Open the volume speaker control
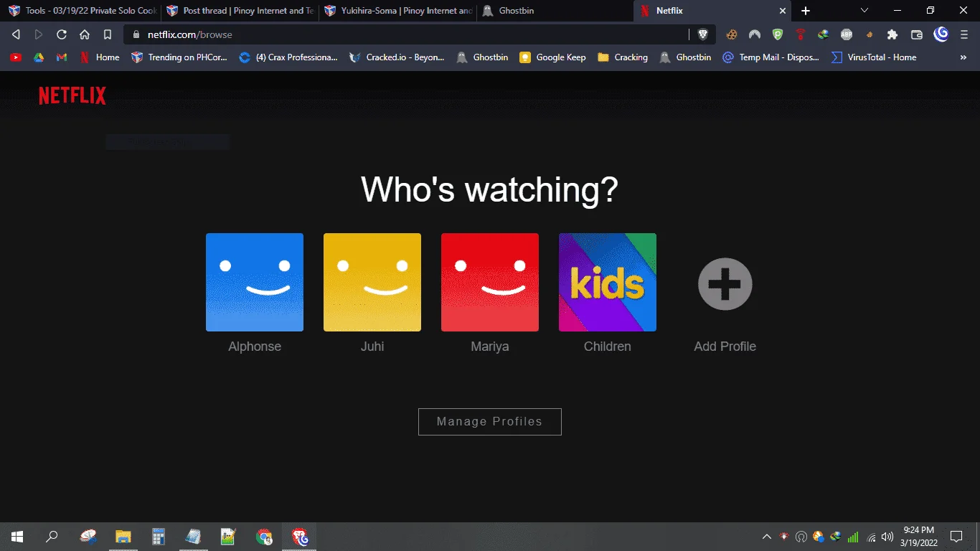 [887, 537]
